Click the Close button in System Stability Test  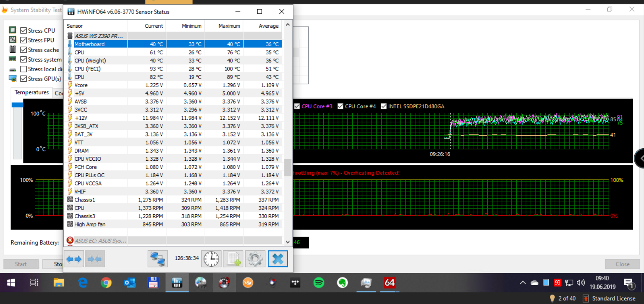tap(622, 264)
